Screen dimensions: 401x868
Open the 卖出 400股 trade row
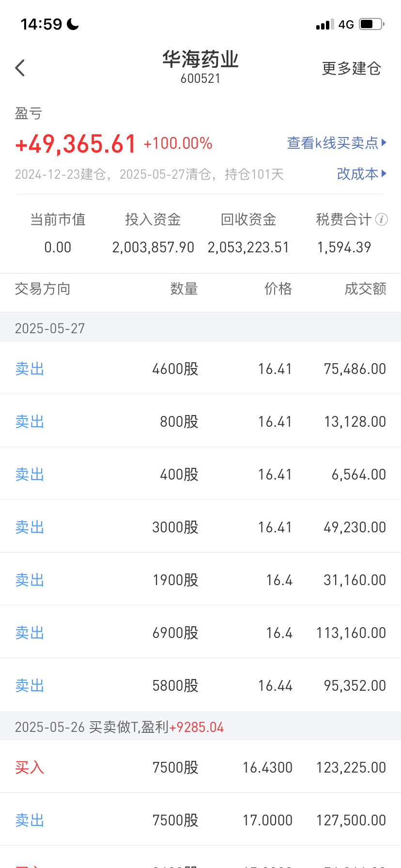coord(200,474)
